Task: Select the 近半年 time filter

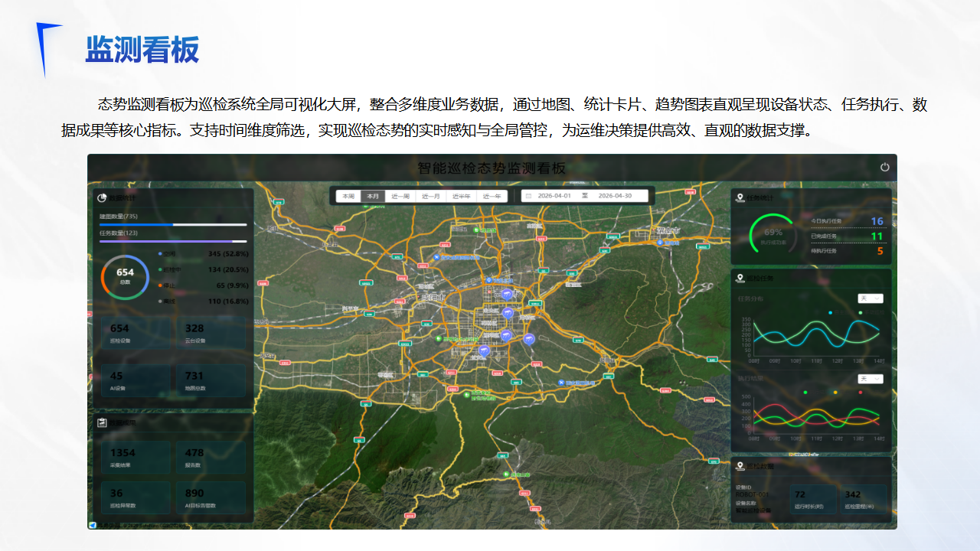Action: coord(462,196)
